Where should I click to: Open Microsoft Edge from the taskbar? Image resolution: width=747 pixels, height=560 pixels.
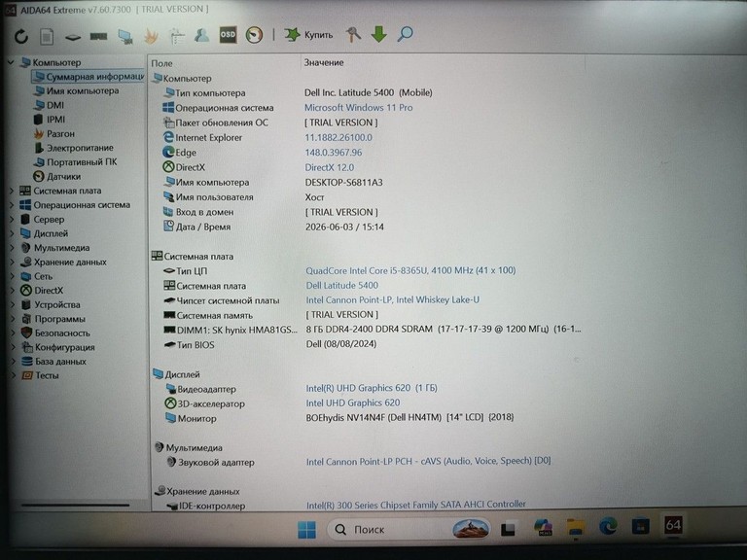[608, 527]
